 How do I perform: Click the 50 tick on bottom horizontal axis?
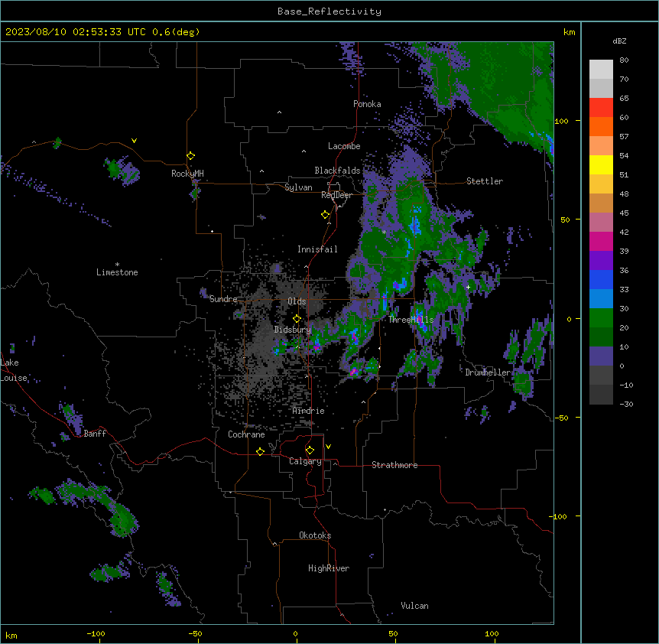pyautogui.click(x=393, y=633)
